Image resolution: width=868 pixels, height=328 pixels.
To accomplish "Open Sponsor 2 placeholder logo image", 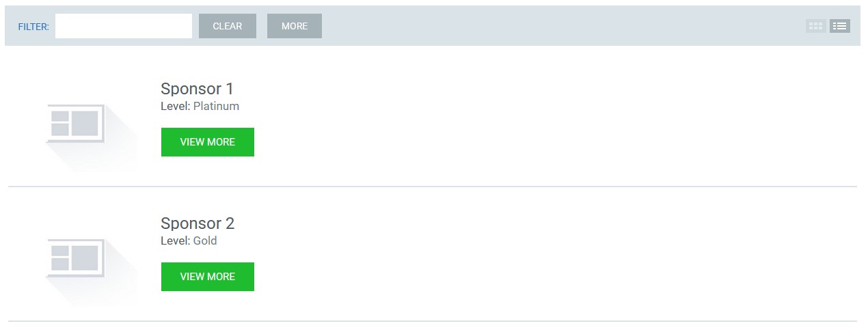I will pos(76,258).
